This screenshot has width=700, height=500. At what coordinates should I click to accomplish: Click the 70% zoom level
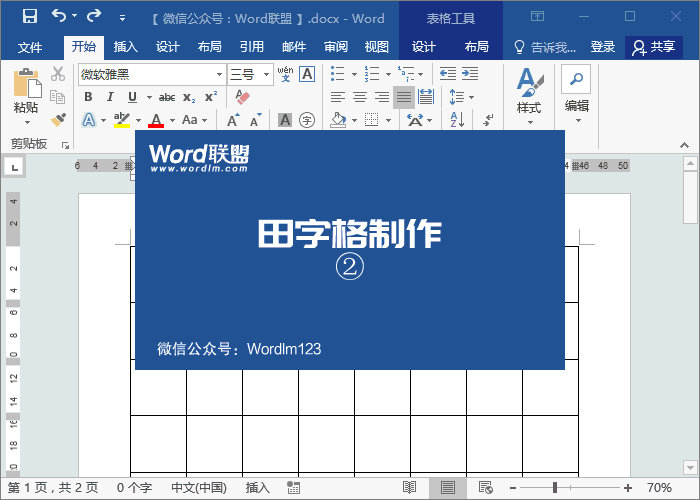tap(659, 488)
